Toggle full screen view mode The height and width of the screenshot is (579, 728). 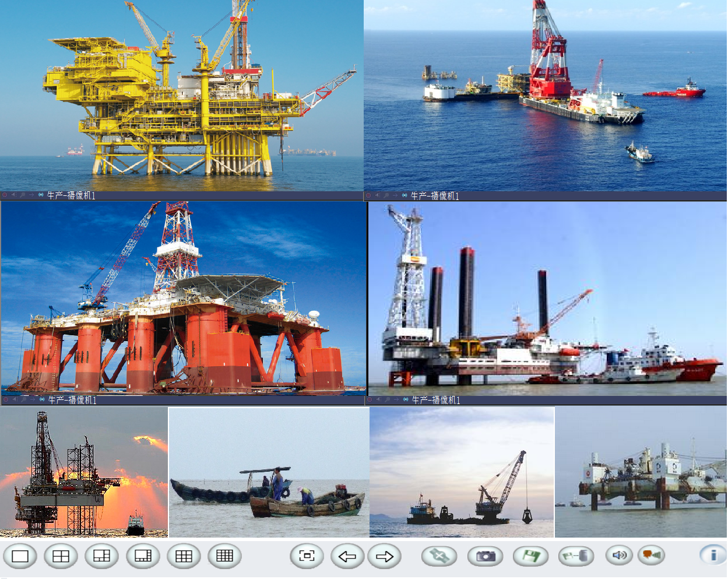point(307,556)
